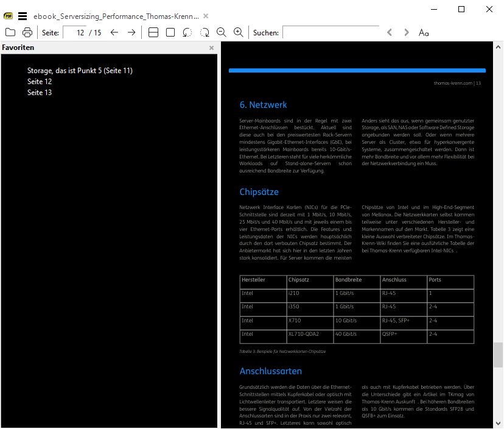Switch to single page view icon
The image size is (504, 429).
click(170, 32)
